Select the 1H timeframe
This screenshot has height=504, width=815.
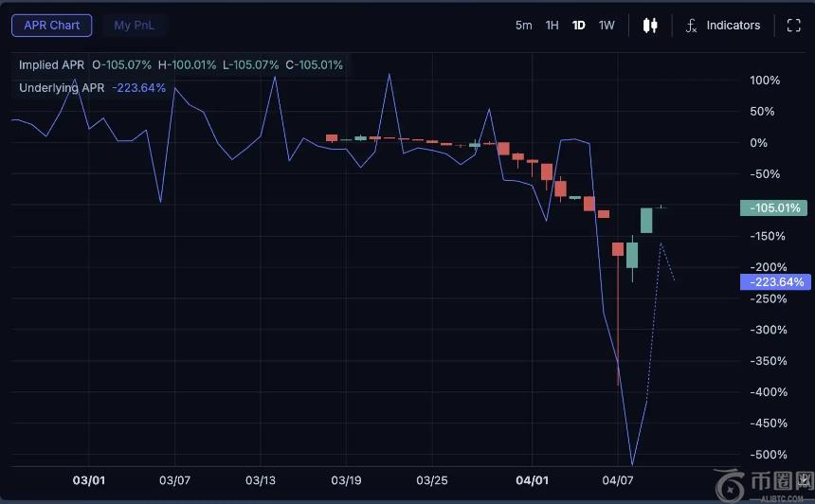pos(552,26)
